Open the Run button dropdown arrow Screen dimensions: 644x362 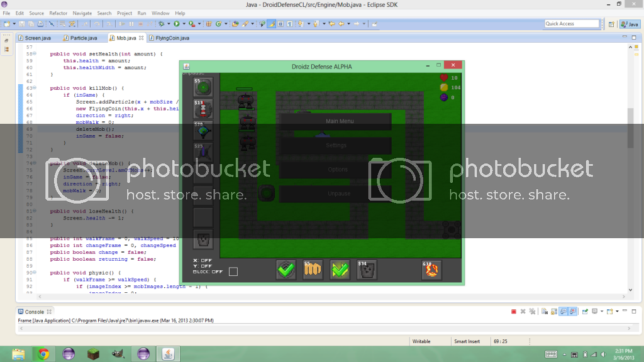(x=184, y=24)
